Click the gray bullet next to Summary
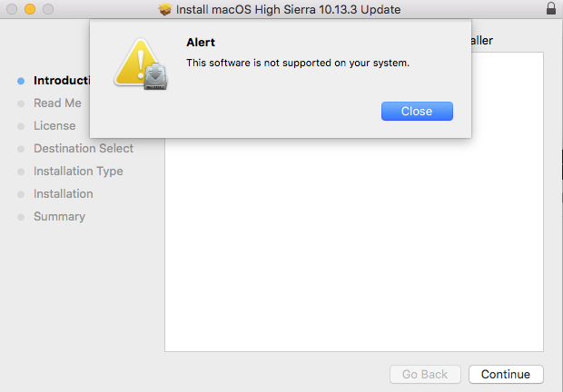This screenshot has width=563, height=392. pyautogui.click(x=21, y=217)
